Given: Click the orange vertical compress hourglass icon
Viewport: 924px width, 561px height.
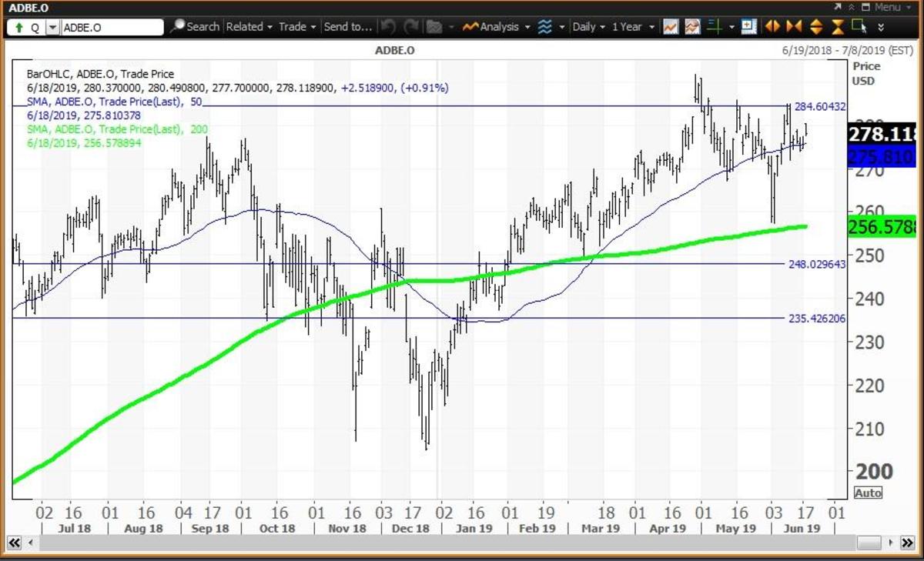Looking at the screenshot, I should (838, 26).
